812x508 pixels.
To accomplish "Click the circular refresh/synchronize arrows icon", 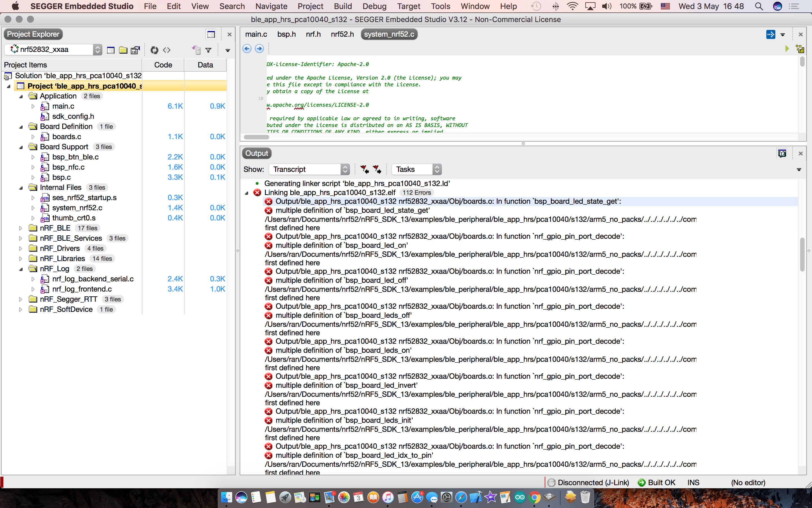I will coord(154,50).
